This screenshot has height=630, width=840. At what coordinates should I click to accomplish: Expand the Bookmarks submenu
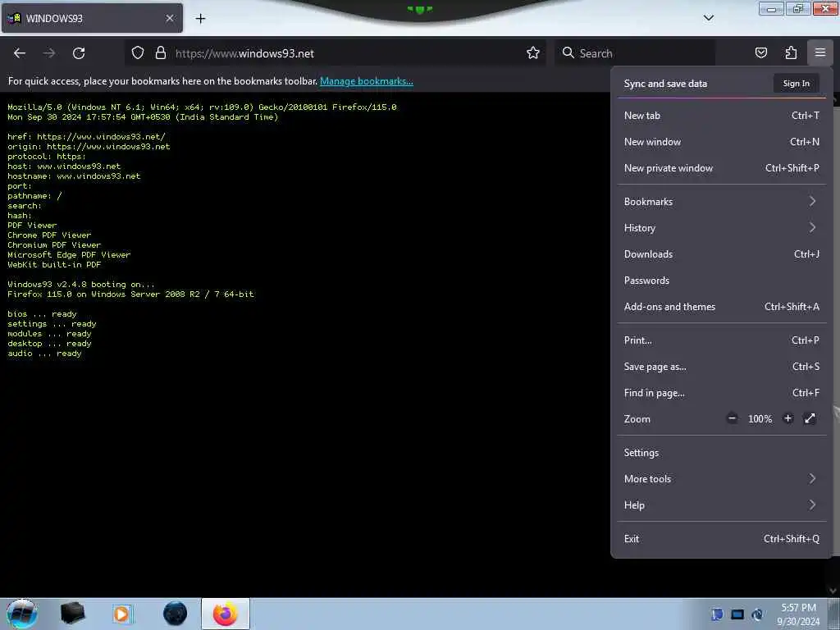[721, 202]
